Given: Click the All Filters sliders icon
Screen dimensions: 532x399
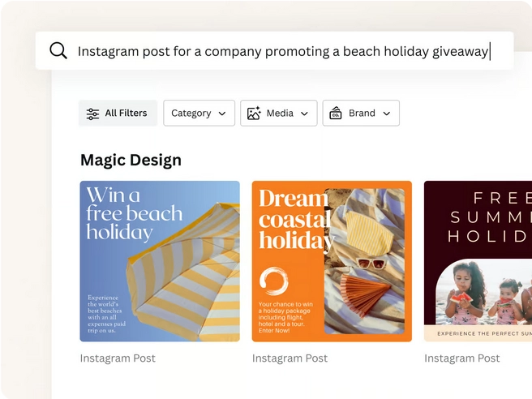Looking at the screenshot, I should (93, 114).
